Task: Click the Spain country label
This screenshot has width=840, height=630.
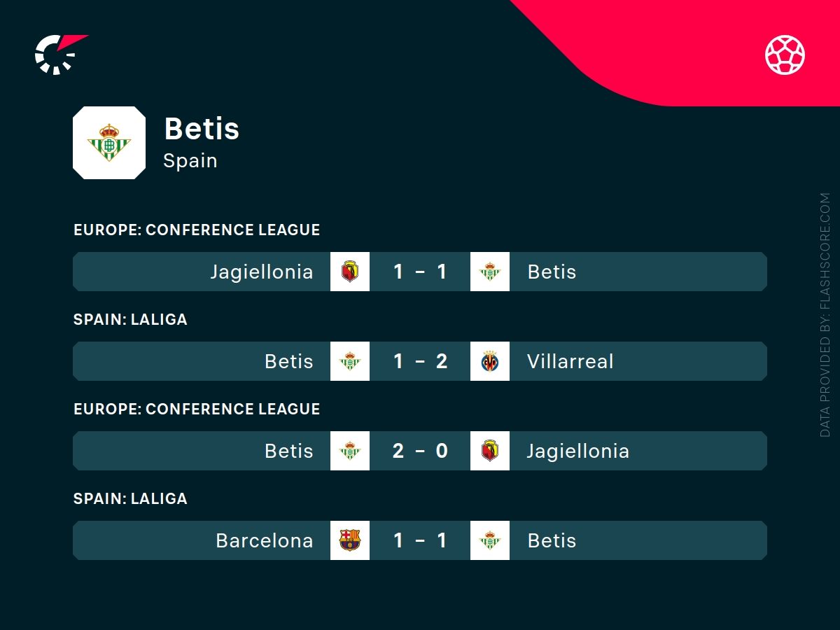Action: click(190, 160)
